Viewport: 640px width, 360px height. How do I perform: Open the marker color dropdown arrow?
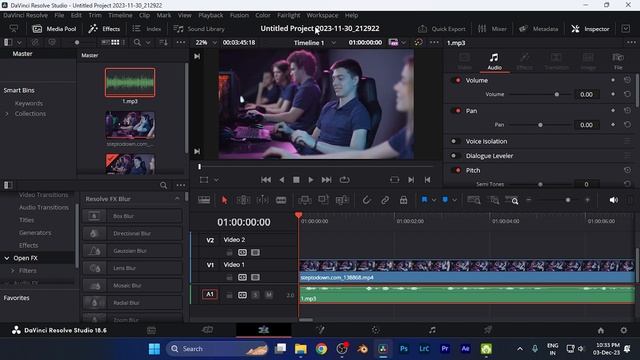pos(454,200)
